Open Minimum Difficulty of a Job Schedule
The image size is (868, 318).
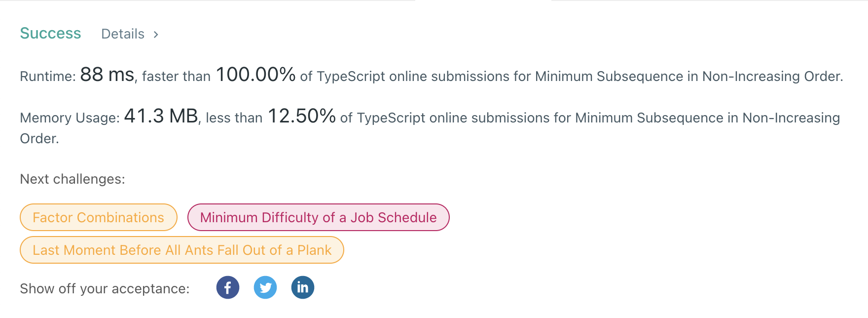click(x=318, y=217)
